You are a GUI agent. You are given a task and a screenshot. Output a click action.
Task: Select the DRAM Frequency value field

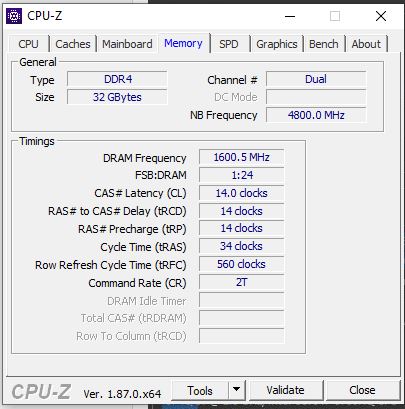pyautogui.click(x=242, y=157)
